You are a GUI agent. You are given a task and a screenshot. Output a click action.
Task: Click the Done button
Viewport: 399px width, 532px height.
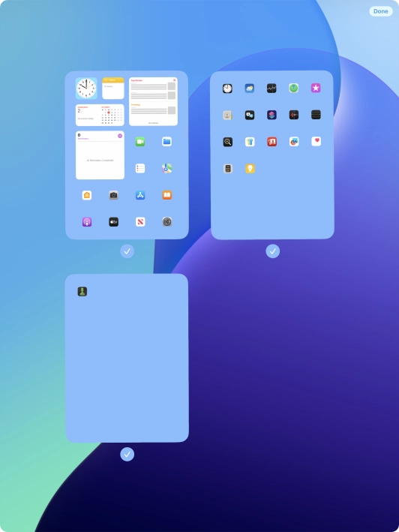pos(381,11)
